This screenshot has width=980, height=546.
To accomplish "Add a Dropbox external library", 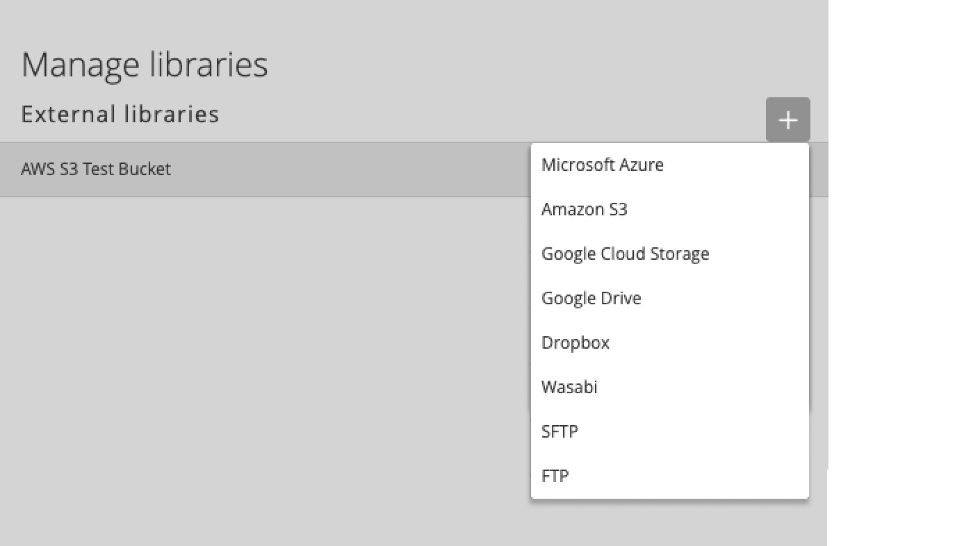I will (575, 342).
